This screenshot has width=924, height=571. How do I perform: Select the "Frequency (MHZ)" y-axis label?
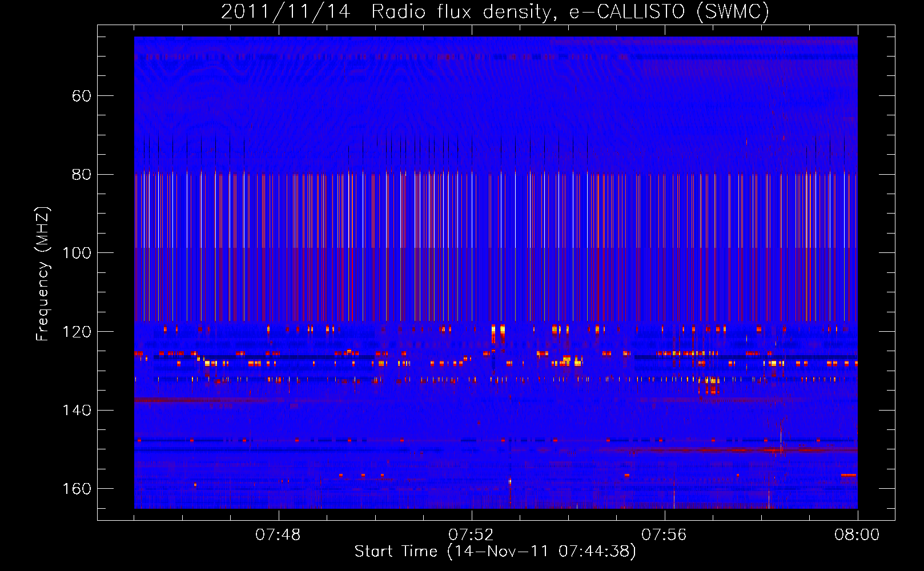tap(43, 274)
